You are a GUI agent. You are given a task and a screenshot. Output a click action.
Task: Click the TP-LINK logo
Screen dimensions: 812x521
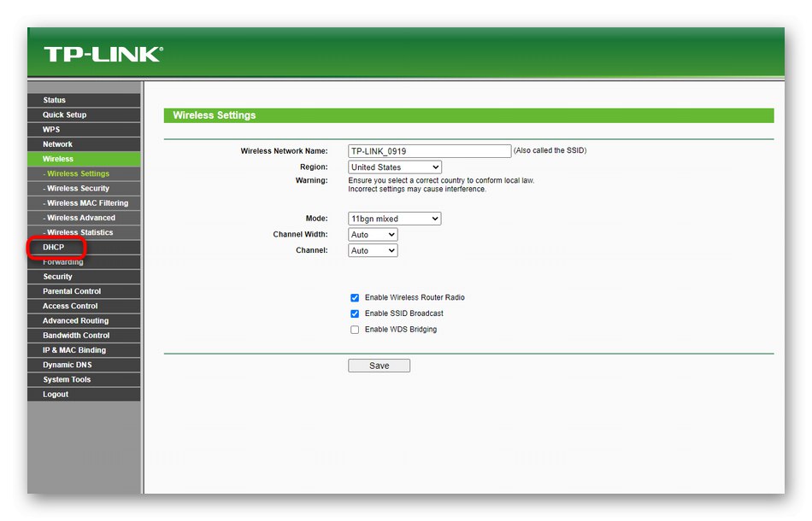coord(103,54)
